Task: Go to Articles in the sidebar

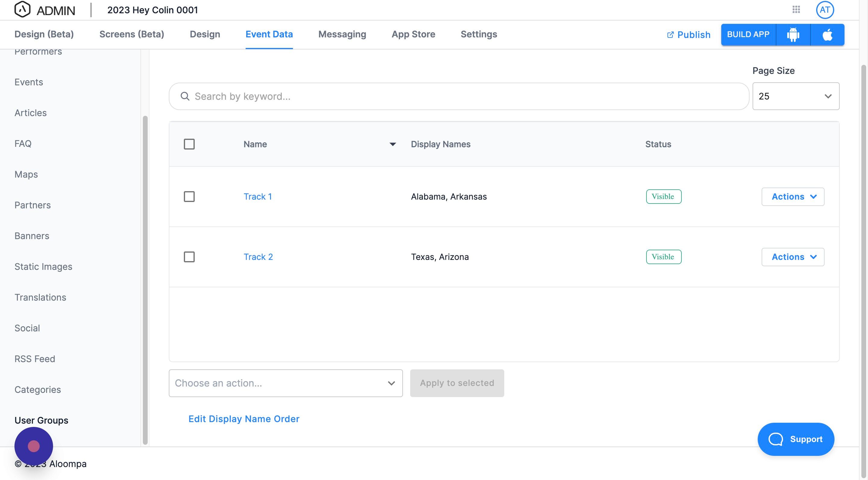Action: pyautogui.click(x=31, y=113)
